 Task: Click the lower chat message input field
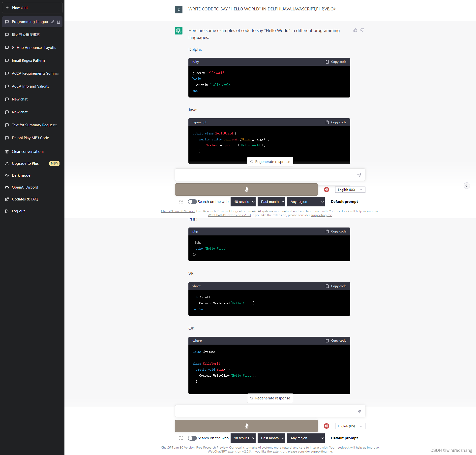pos(265,411)
